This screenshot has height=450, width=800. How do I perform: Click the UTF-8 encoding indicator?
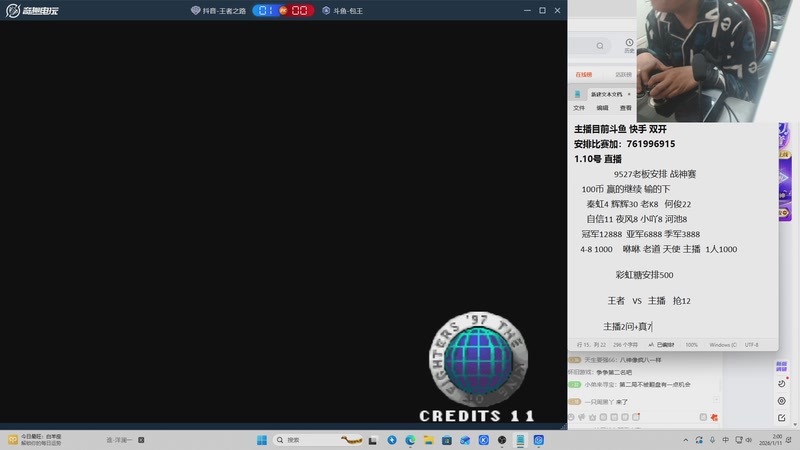pyautogui.click(x=751, y=344)
